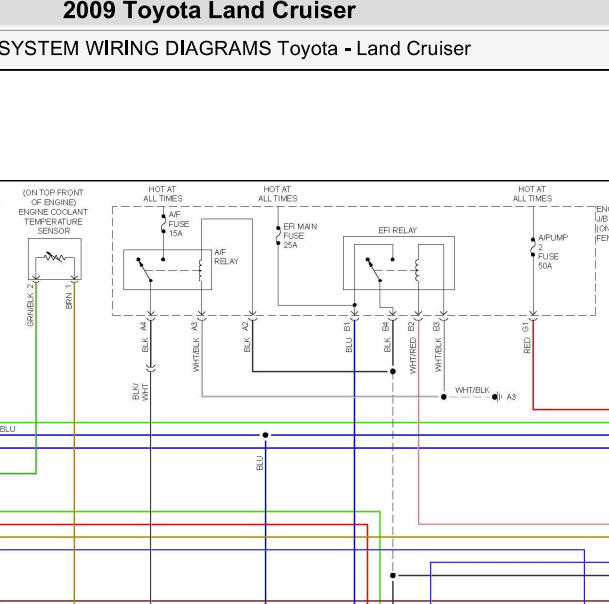Select the "BLU" wire label beside pin B1
The height and width of the screenshot is (604, 609).
pyautogui.click(x=349, y=345)
